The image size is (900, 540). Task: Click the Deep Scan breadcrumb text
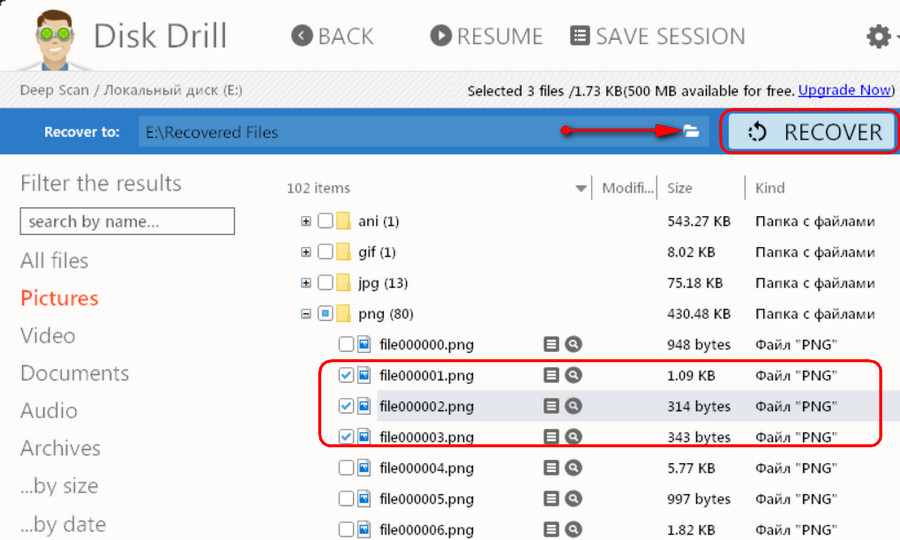tap(54, 90)
